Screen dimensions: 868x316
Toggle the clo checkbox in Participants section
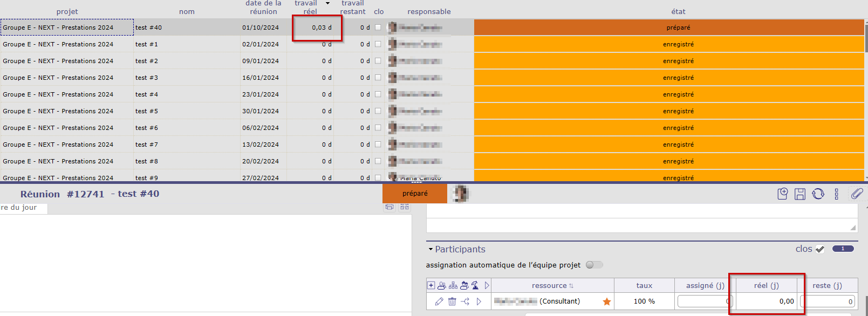click(820, 249)
